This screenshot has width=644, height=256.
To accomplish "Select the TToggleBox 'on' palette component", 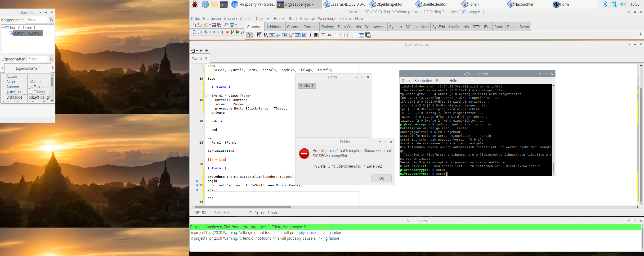I will [x=298, y=35].
